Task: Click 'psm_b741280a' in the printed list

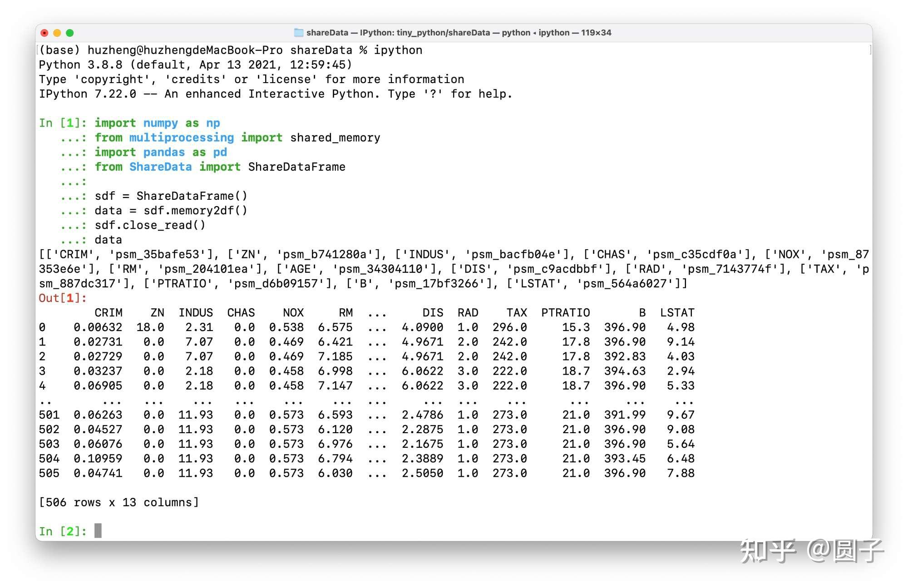Action: [325, 255]
